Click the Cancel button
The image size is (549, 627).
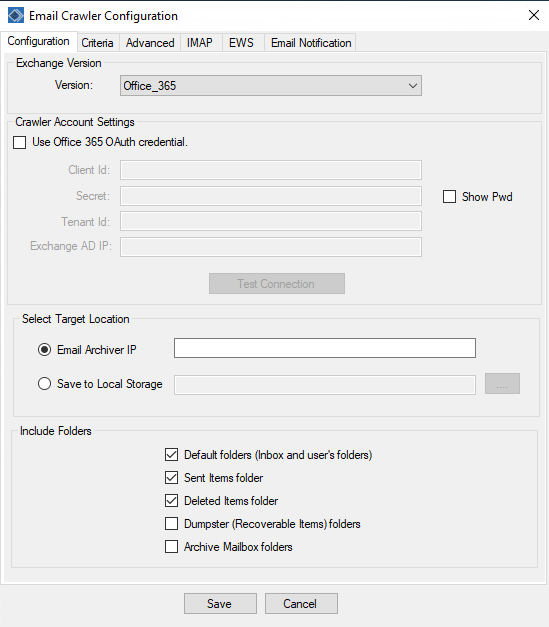pos(301,603)
